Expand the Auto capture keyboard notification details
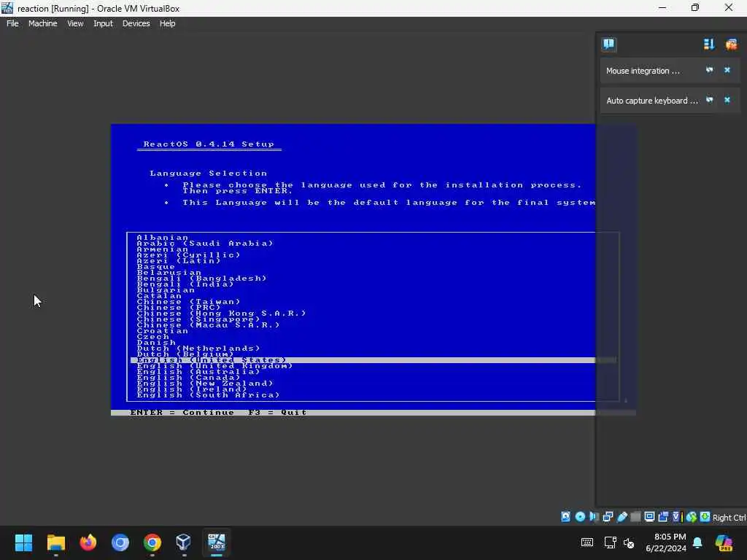This screenshot has width=747, height=560. (x=709, y=100)
